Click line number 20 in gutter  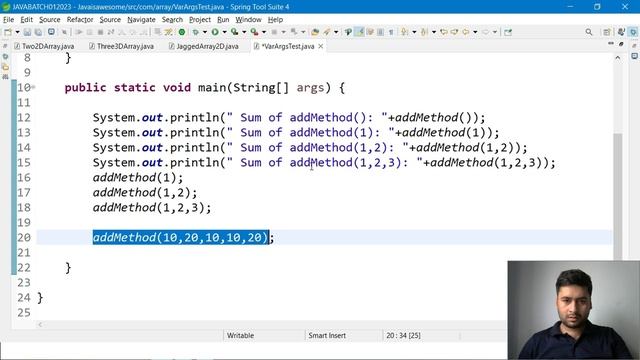pyautogui.click(x=24, y=238)
